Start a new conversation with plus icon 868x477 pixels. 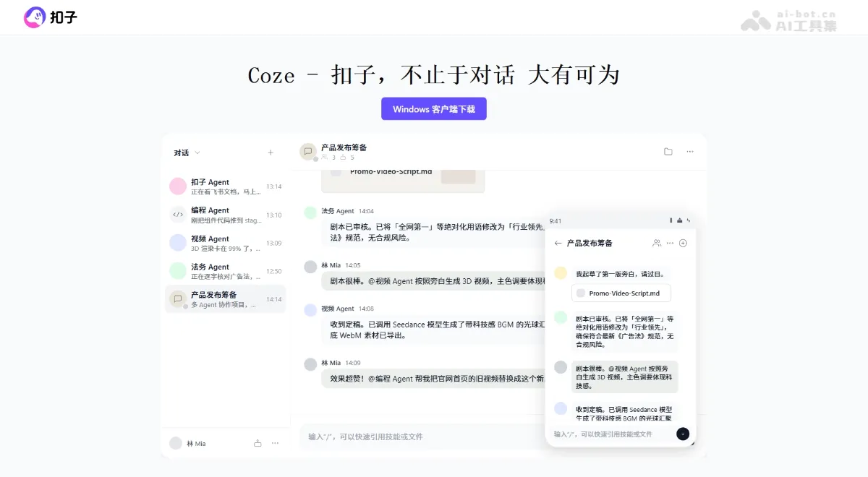[x=271, y=152]
